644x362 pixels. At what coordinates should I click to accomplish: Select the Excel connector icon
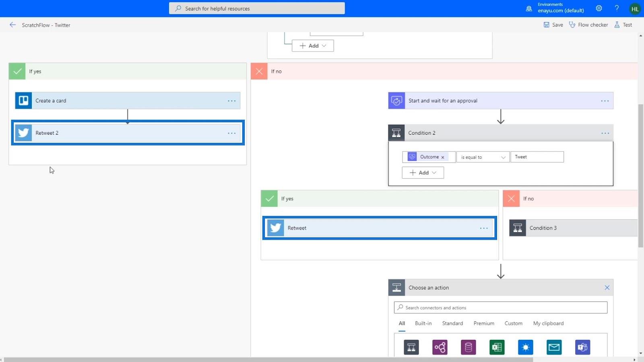pyautogui.click(x=497, y=347)
